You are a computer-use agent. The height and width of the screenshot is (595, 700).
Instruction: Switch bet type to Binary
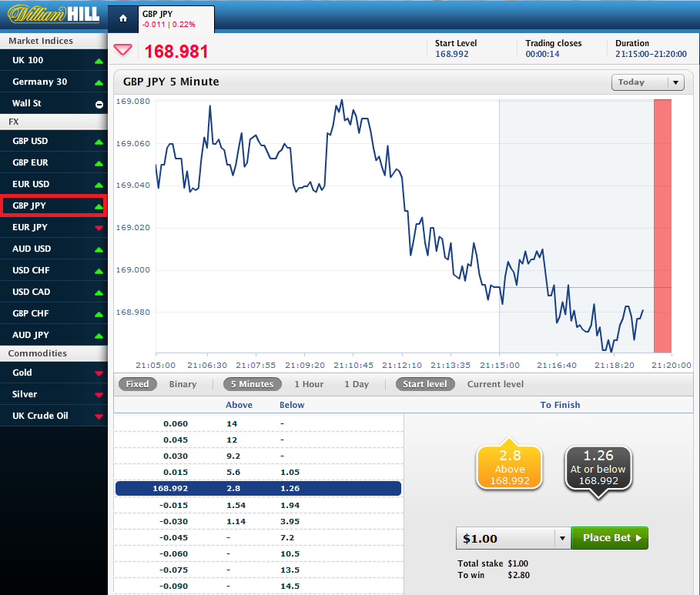pos(183,384)
